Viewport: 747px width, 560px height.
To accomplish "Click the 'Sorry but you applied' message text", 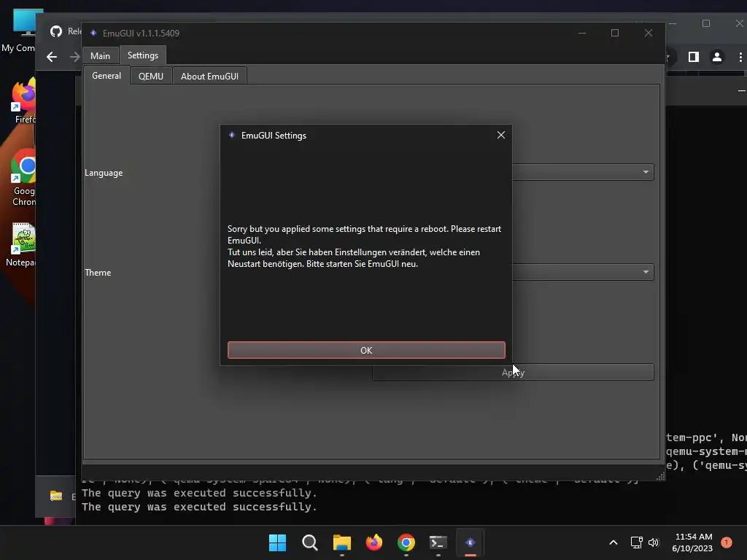I will [364, 234].
